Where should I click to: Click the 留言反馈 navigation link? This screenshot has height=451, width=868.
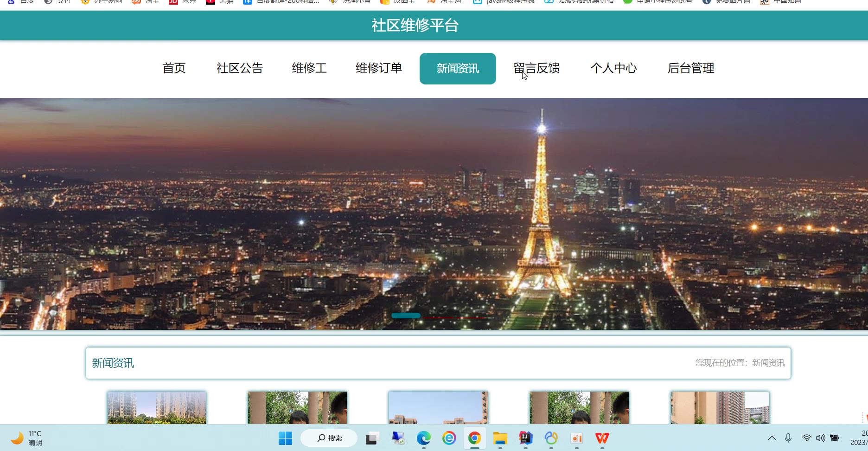pos(536,68)
